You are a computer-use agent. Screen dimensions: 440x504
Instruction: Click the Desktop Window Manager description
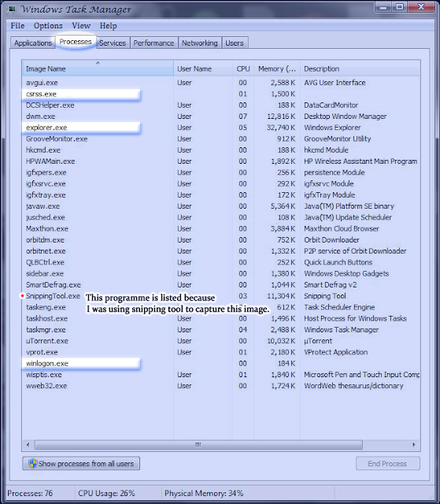point(346,117)
